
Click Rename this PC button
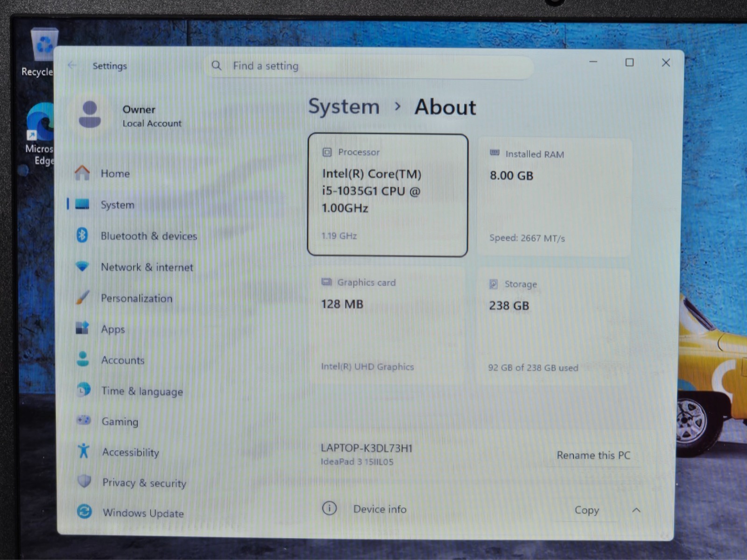[593, 455]
